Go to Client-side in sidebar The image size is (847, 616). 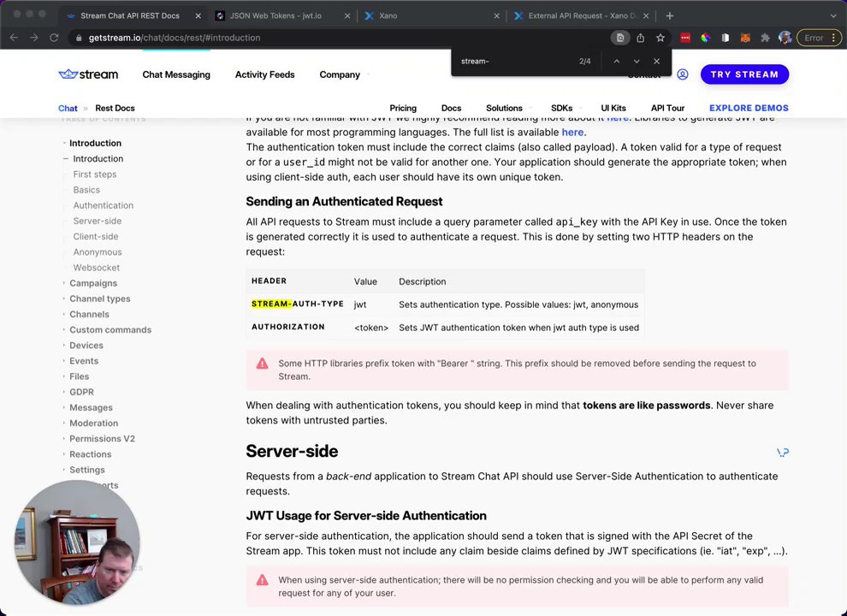96,237
